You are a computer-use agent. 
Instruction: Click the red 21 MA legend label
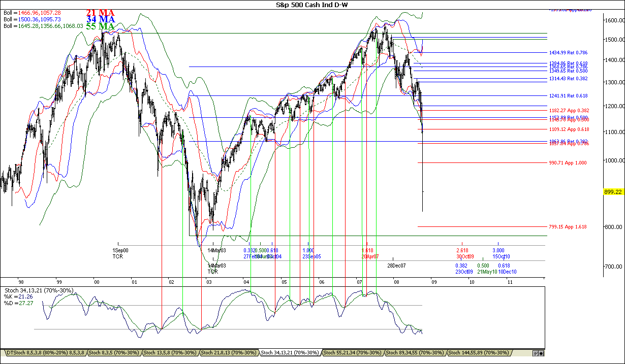click(100, 12)
